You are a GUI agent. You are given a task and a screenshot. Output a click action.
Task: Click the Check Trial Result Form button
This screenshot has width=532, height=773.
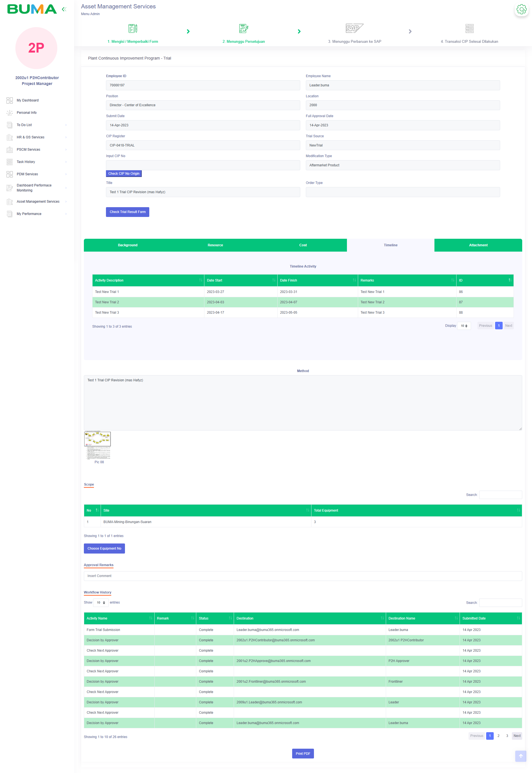coord(127,212)
